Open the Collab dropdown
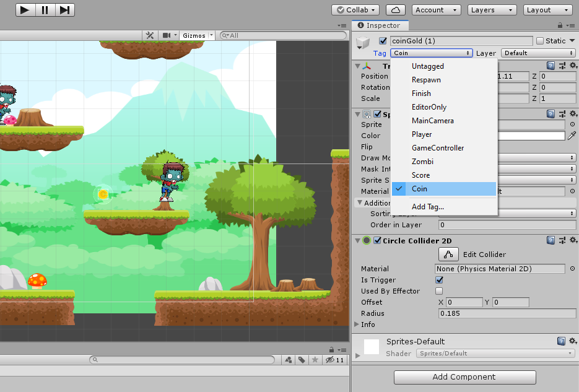The image size is (579, 392). (x=355, y=10)
